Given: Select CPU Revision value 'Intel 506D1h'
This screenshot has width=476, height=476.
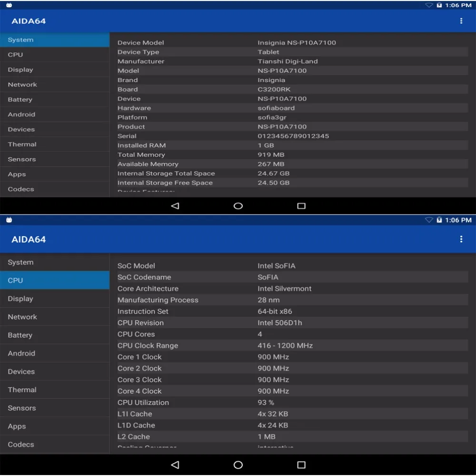Looking at the screenshot, I should (279, 323).
